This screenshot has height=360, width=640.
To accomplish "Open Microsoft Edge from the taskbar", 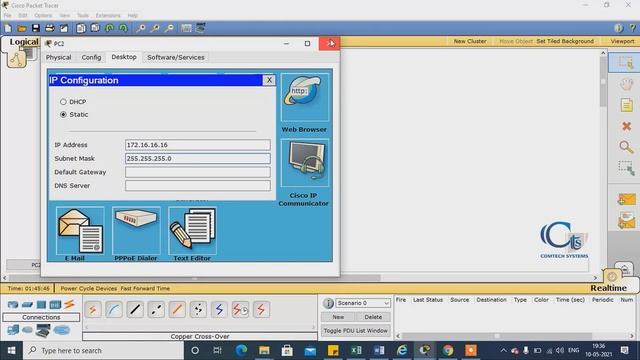I will [241, 351].
